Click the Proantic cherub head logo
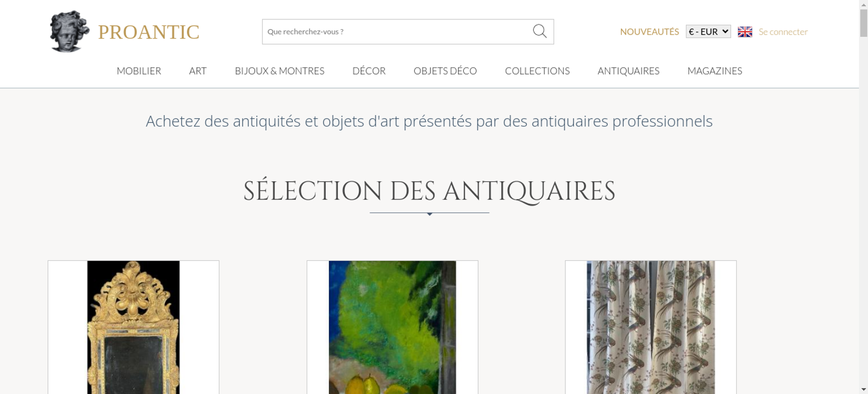868x394 pixels. 69,31
